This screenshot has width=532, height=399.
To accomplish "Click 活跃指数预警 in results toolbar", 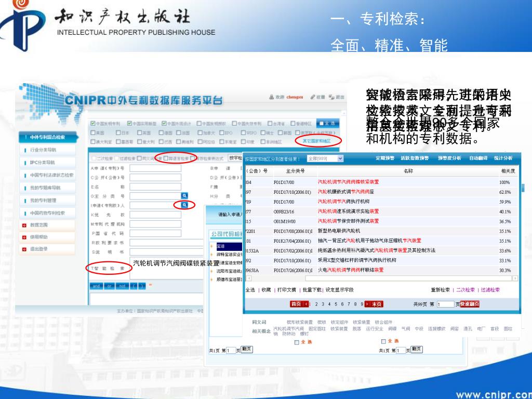I will [415, 158].
